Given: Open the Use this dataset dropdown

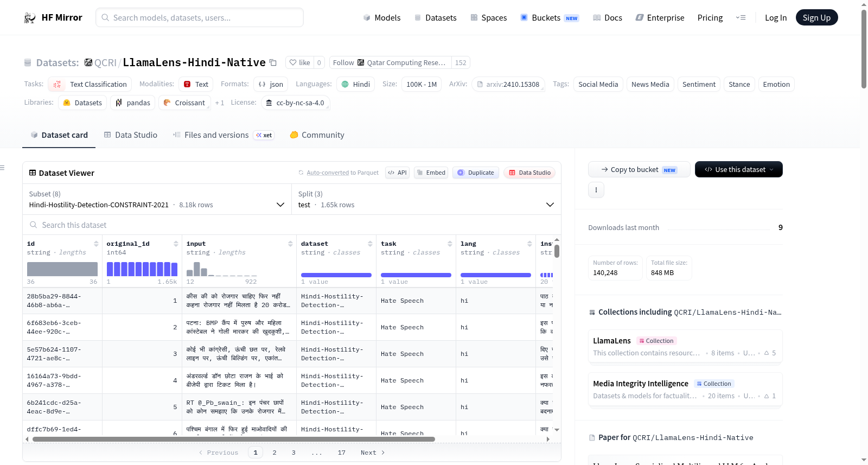Looking at the screenshot, I should click(738, 169).
